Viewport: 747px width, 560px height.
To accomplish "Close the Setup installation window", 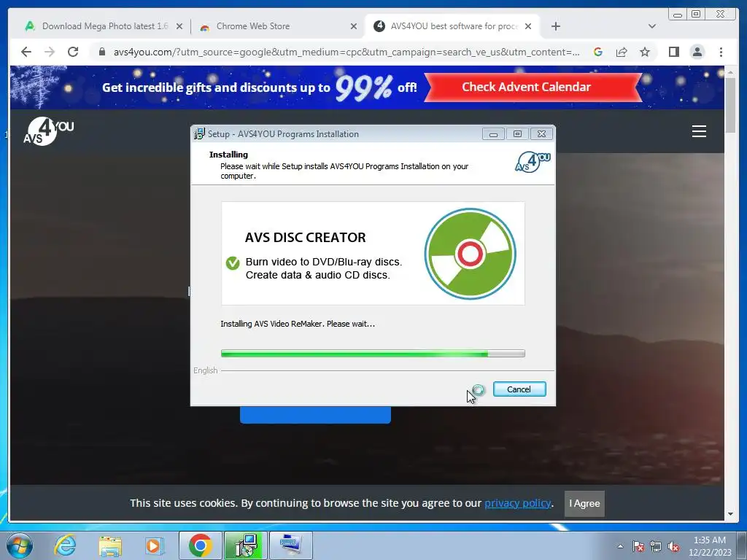I will pos(542,134).
